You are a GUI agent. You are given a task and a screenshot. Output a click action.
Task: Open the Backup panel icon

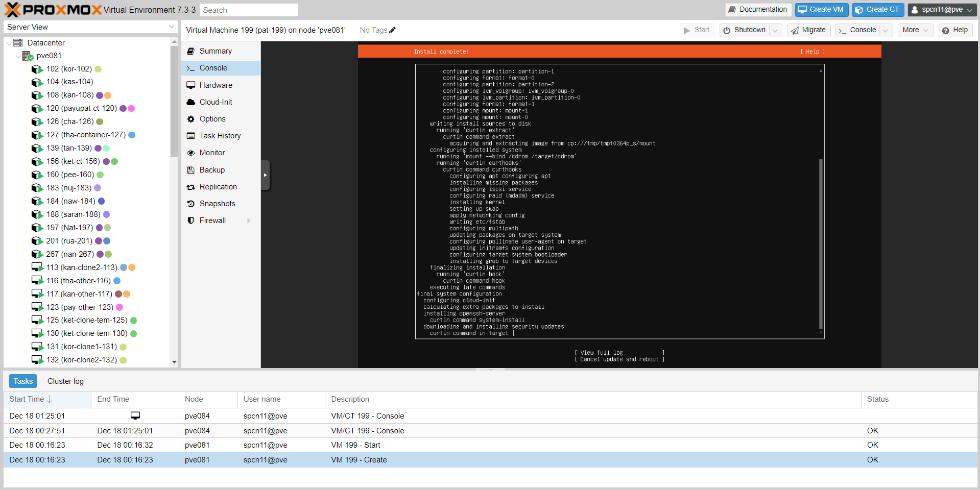click(190, 169)
